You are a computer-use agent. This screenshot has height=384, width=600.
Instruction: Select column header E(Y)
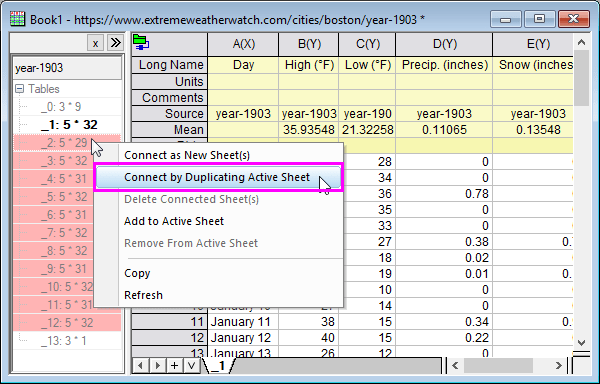click(x=533, y=44)
